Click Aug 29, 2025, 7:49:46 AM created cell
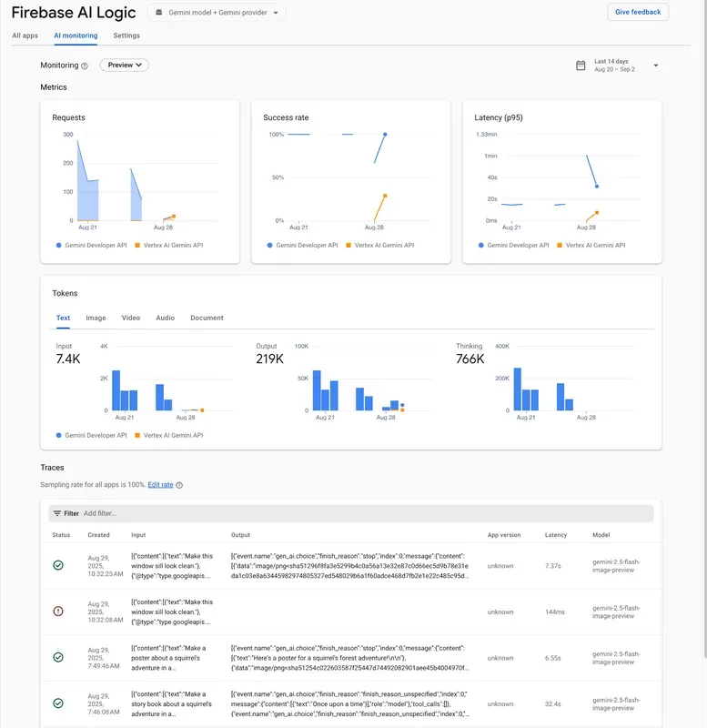This screenshot has height=728, width=707. tap(104, 658)
